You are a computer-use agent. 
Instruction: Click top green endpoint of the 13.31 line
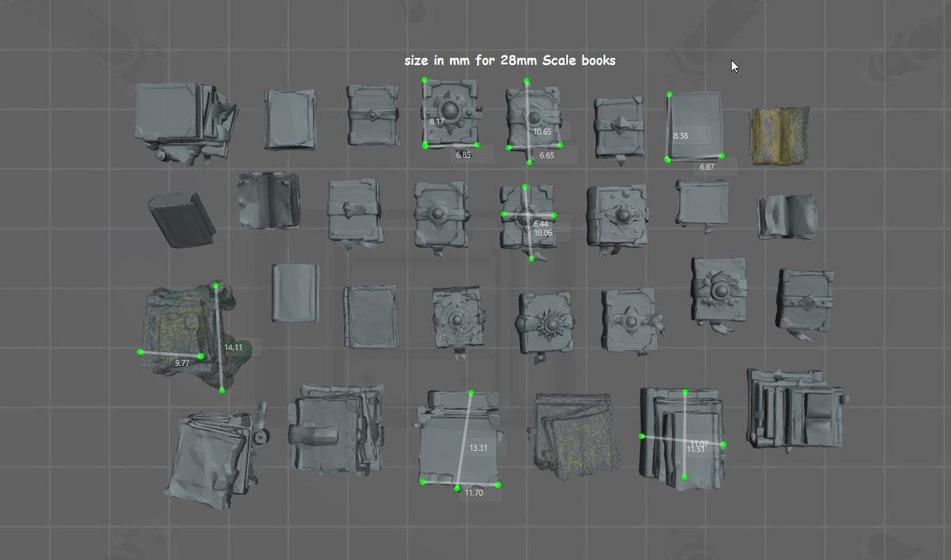pyautogui.click(x=471, y=393)
